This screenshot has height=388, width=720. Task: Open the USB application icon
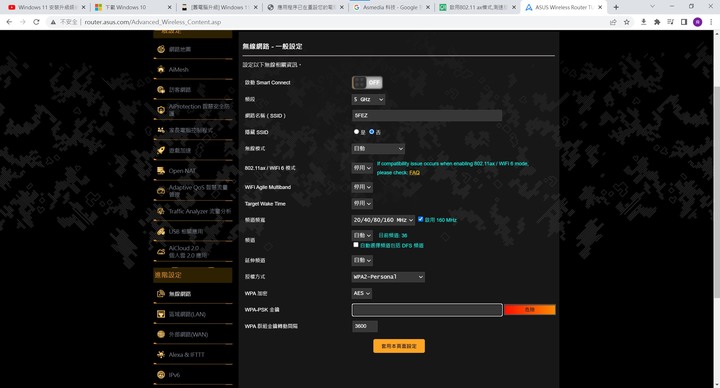pos(161,231)
